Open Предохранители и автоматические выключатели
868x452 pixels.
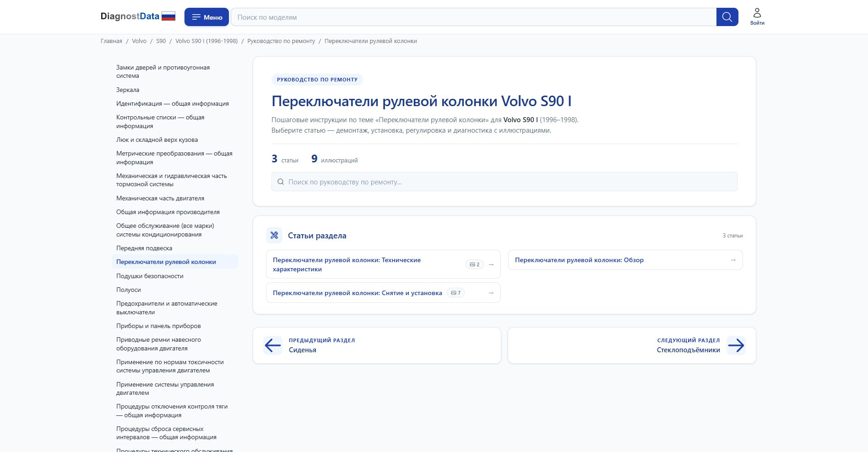174,308
